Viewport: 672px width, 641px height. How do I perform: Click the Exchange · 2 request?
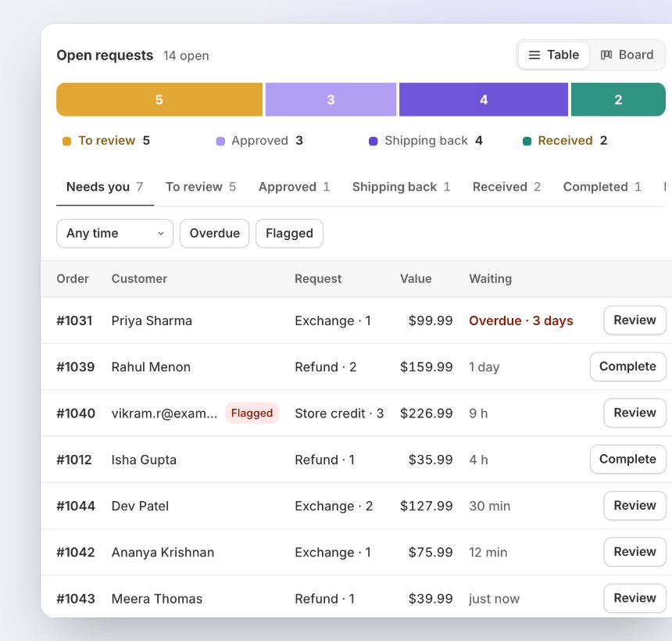(x=334, y=506)
